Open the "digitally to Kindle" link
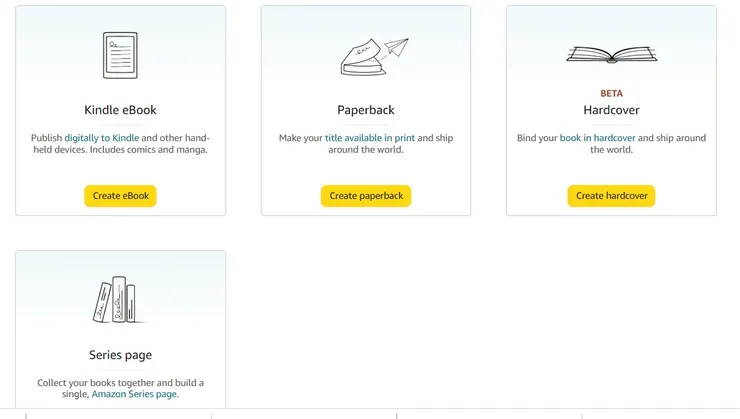This screenshot has width=740, height=419. (103, 137)
